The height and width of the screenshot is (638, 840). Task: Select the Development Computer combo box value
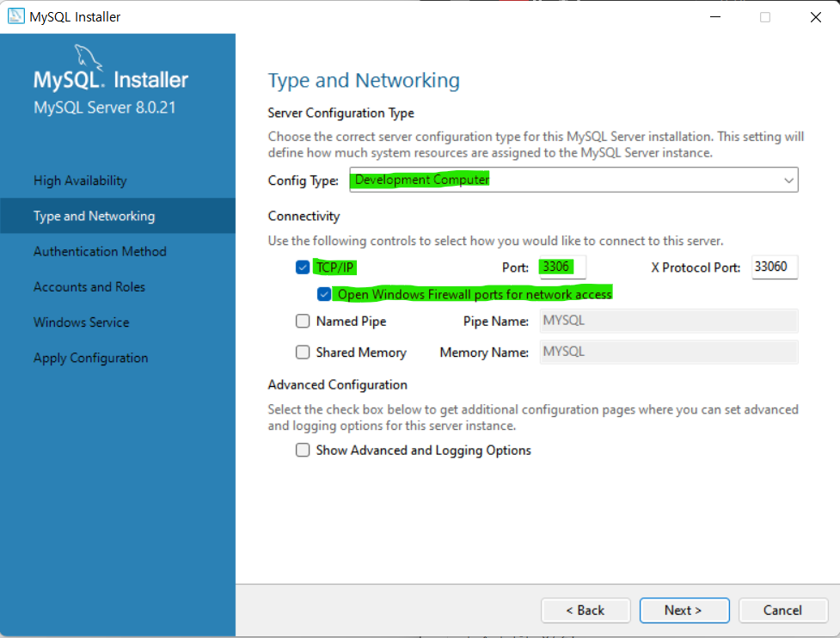(x=573, y=180)
